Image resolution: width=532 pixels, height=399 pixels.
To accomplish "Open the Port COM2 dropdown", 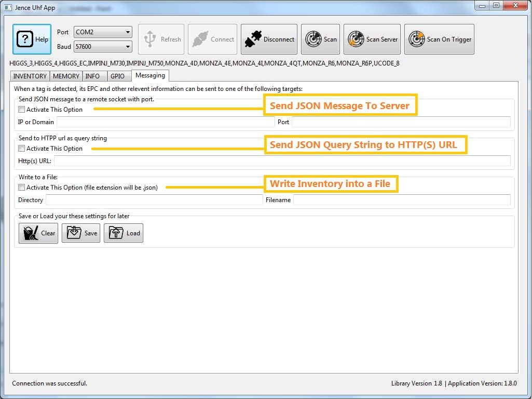I will (103, 32).
